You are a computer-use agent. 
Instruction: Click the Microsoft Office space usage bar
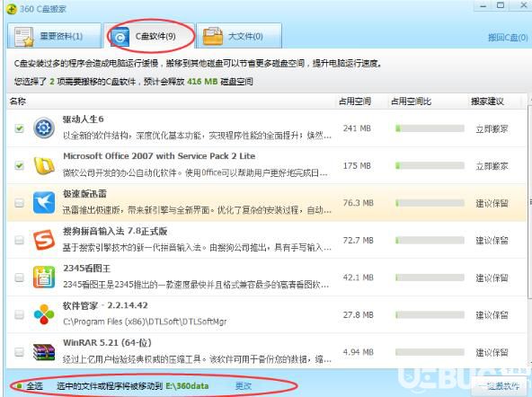[x=430, y=166]
